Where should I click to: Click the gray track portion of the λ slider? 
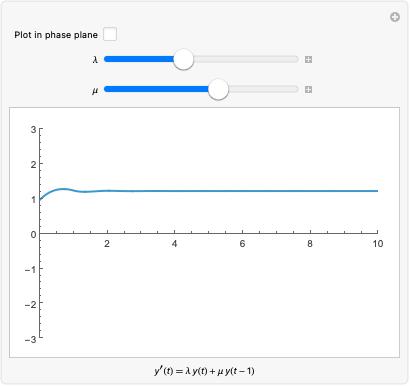pos(246,59)
